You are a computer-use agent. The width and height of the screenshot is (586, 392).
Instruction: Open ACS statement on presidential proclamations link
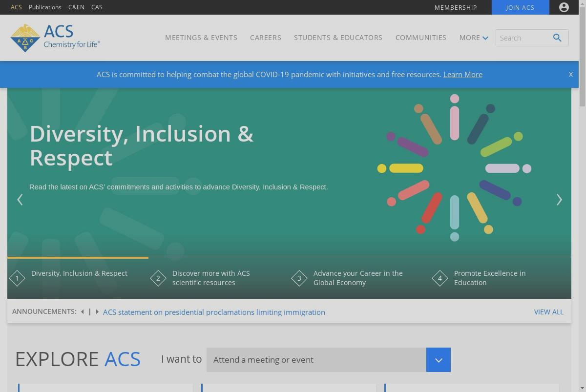point(214,312)
